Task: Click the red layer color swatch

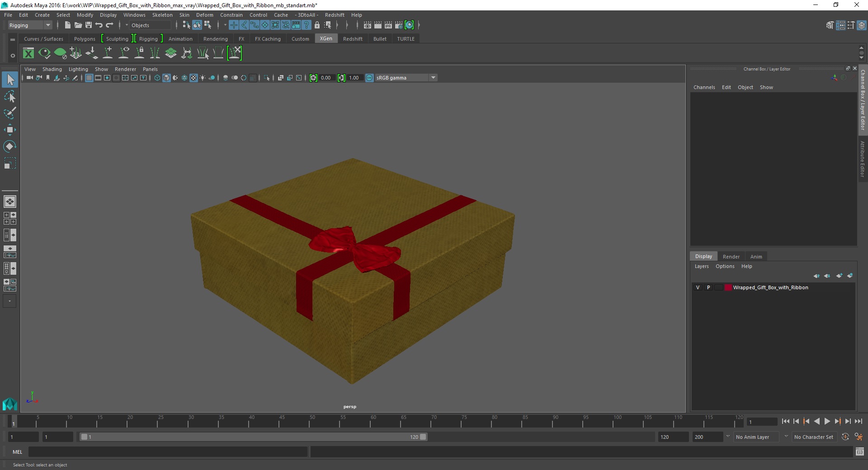Action: point(728,287)
